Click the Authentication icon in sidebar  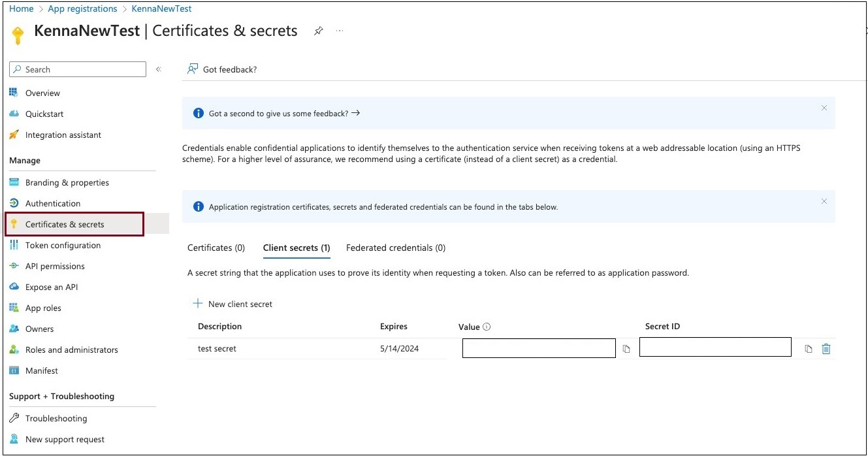point(14,203)
